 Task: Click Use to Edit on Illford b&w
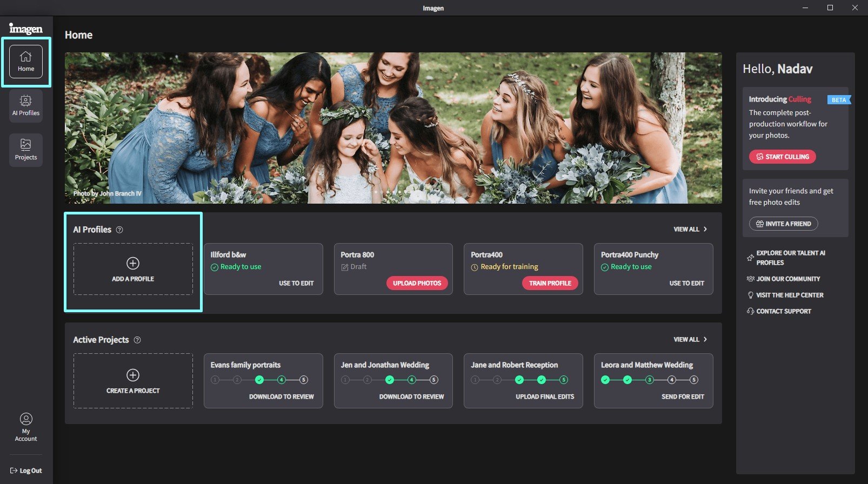296,283
